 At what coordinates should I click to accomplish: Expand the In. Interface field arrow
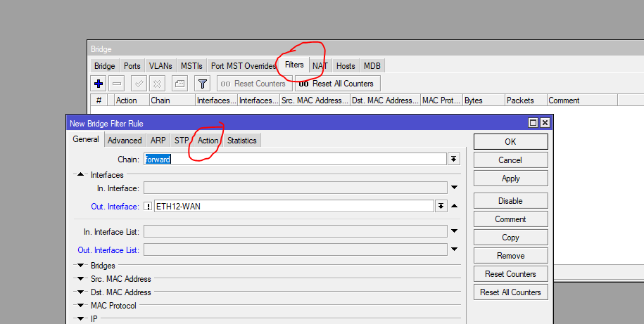coord(454,188)
